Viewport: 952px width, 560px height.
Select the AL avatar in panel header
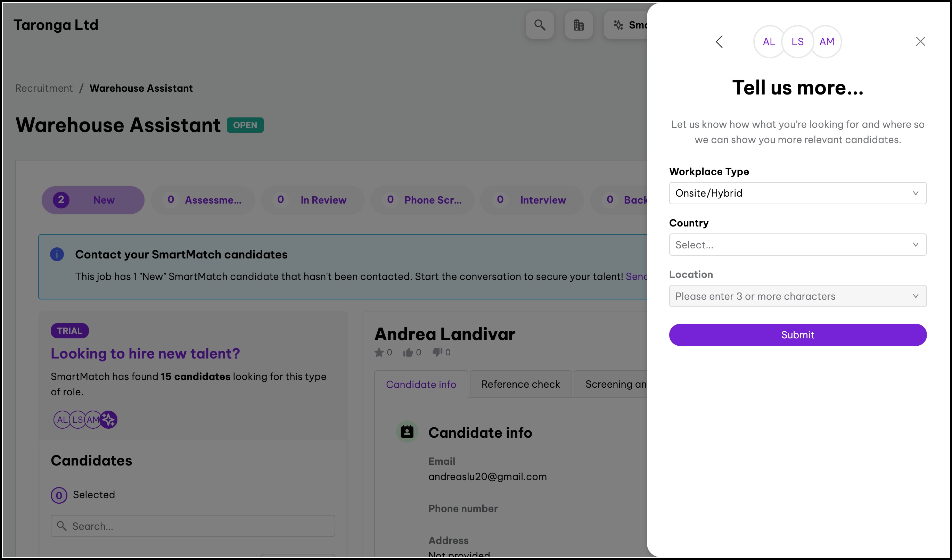tap(769, 42)
